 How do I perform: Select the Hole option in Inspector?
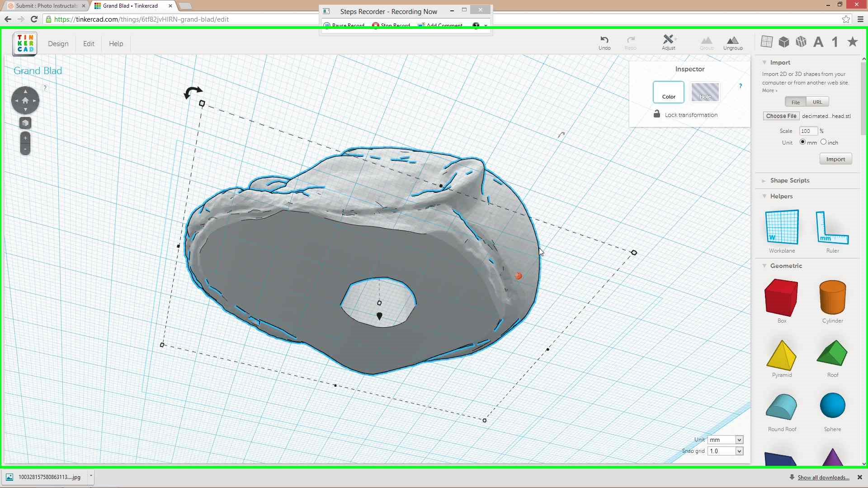point(705,92)
